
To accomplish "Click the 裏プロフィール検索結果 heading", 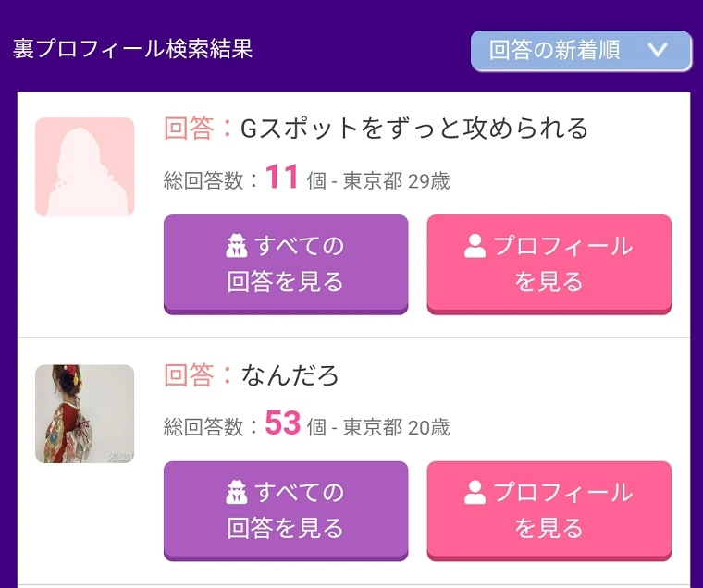I will 133,49.
